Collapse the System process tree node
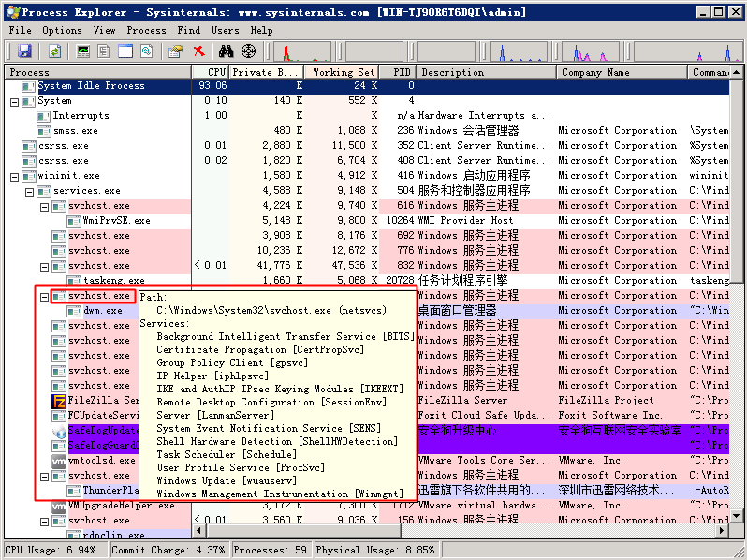Image resolution: width=747 pixels, height=560 pixels. click(x=14, y=101)
